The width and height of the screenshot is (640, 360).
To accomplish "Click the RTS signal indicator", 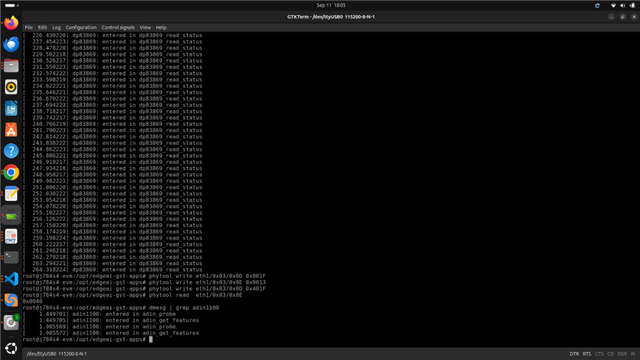I will click(587, 354).
